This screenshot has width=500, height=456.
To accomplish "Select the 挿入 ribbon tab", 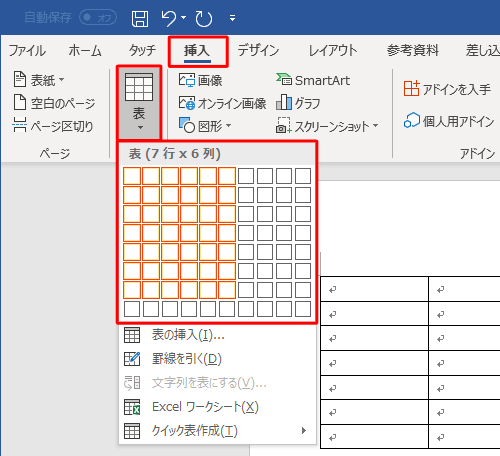I will coord(197,51).
